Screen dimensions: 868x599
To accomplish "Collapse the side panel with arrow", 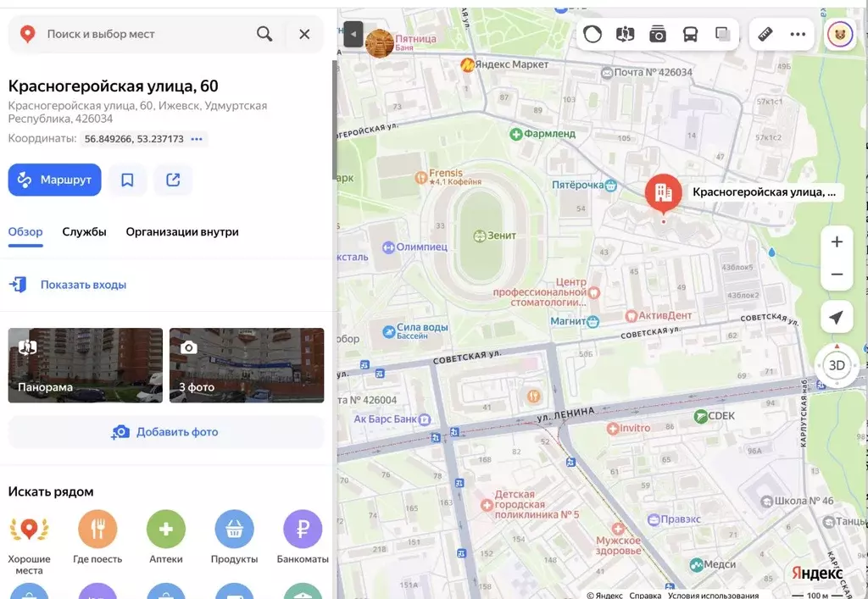I will (353, 34).
